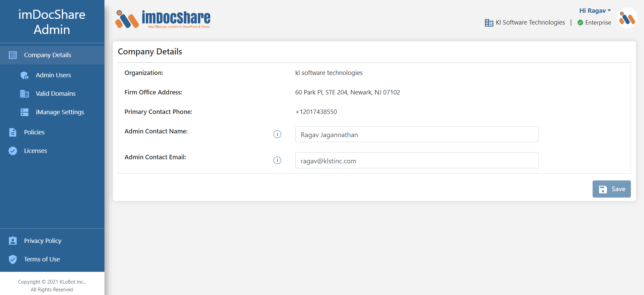The height and width of the screenshot is (295, 644).
Task: Click the building icon next to Kl Software Technologies
Action: click(489, 23)
